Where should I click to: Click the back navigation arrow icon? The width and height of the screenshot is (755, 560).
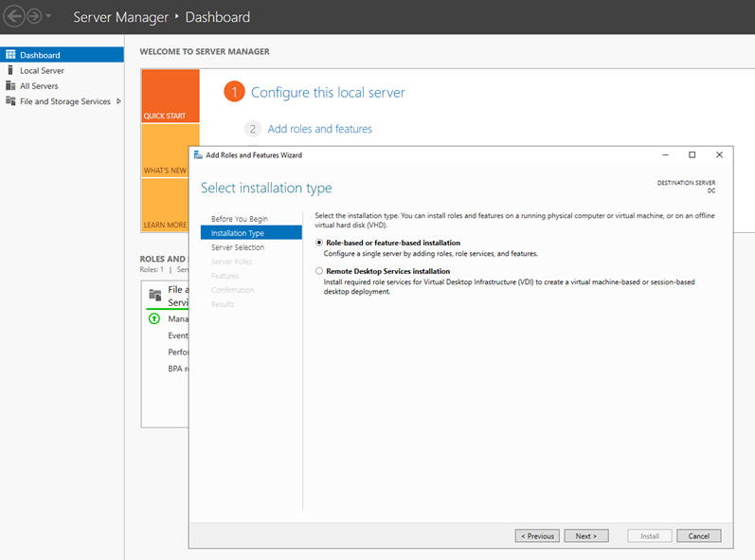pos(14,17)
